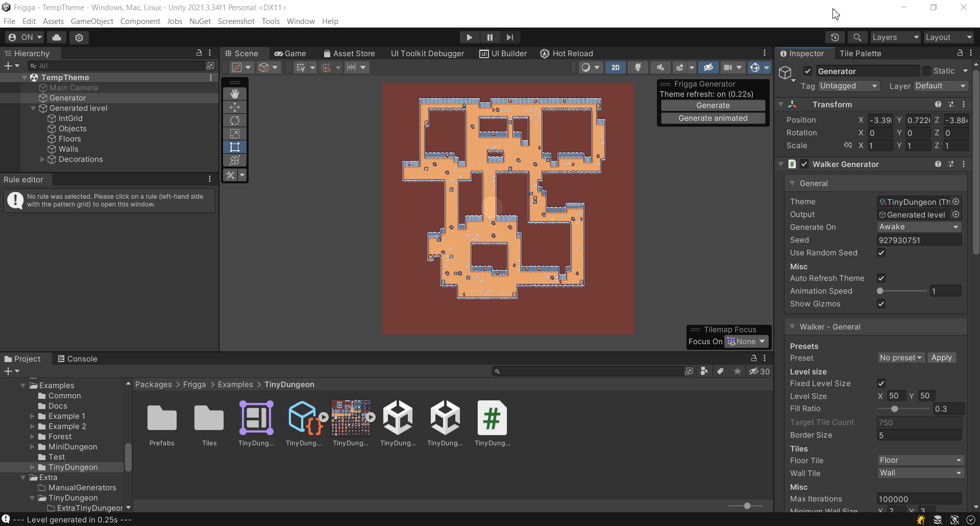
Task: Open the Layout dropdown
Action: 949,37
